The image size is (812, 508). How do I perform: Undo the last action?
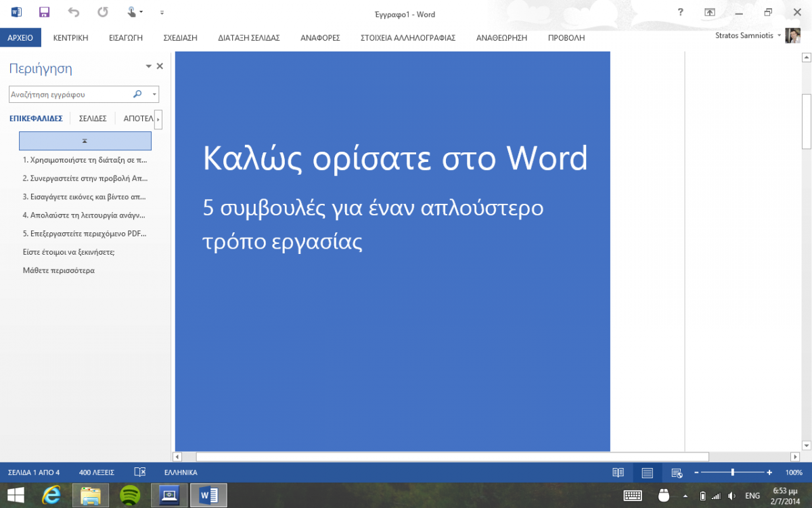click(74, 12)
